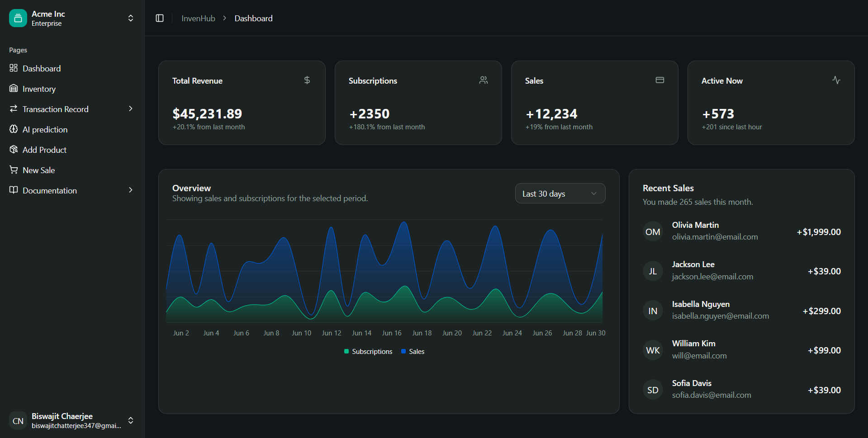
Task: Open the Acme Inc team switcher
Action: point(130,18)
